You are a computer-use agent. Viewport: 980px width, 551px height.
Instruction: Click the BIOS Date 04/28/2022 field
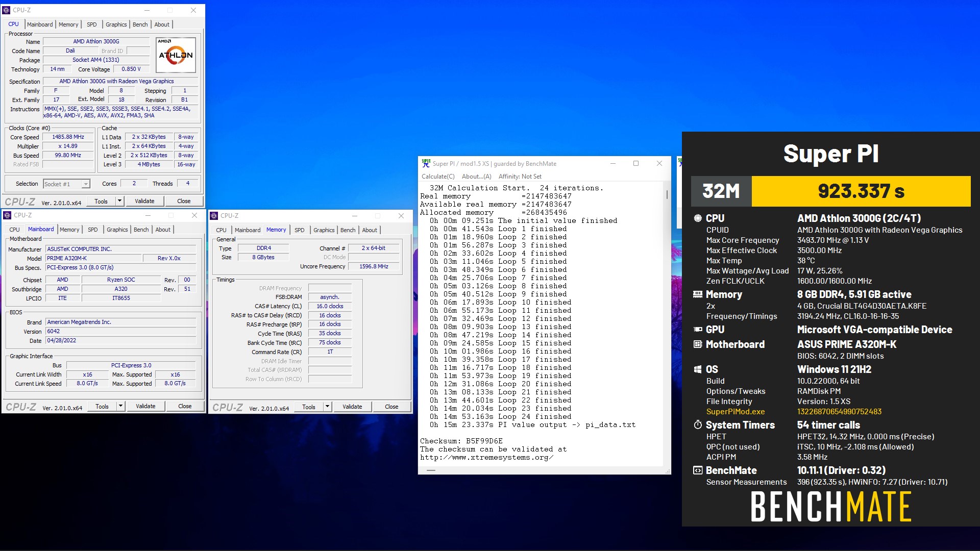coord(121,340)
